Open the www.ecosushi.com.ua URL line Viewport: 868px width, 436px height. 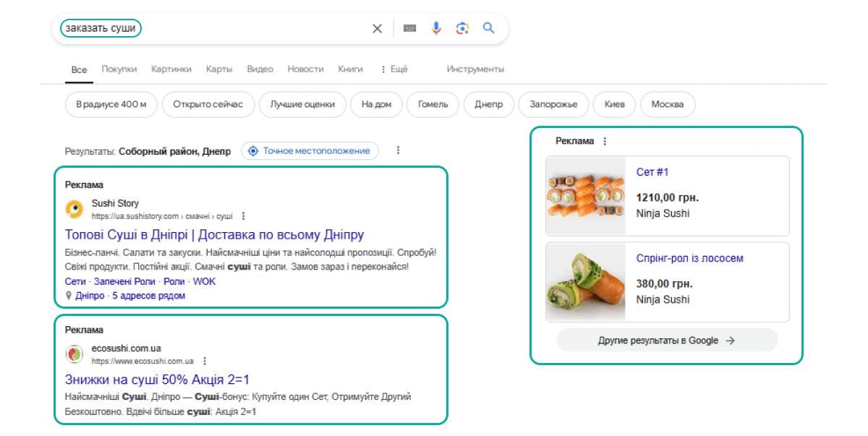coord(142,361)
